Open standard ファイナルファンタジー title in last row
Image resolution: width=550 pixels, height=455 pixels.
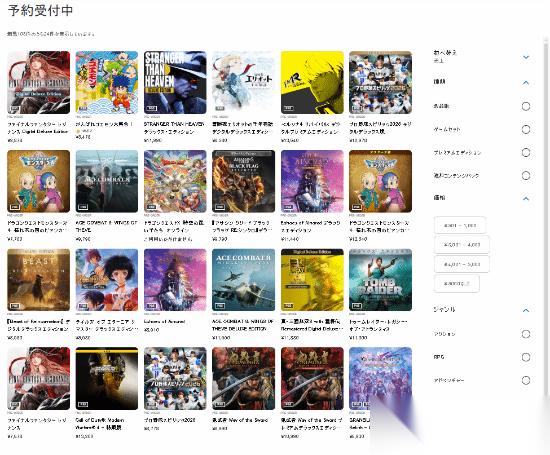(37, 424)
